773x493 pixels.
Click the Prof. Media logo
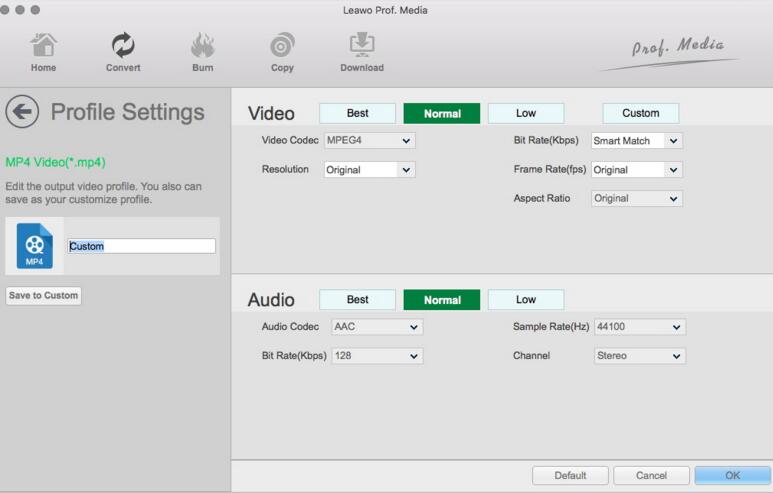tap(677, 47)
